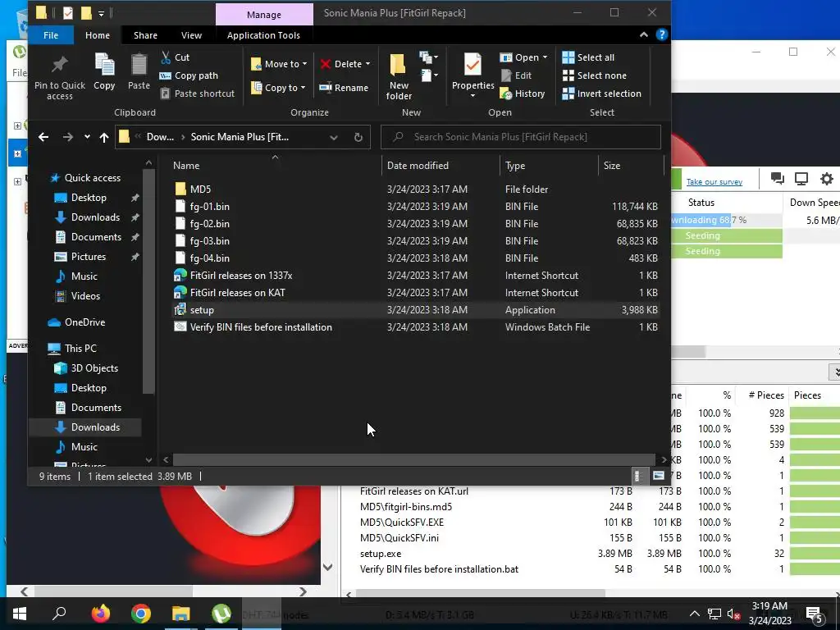Click uTorrent chat bubbles icon

point(778,179)
